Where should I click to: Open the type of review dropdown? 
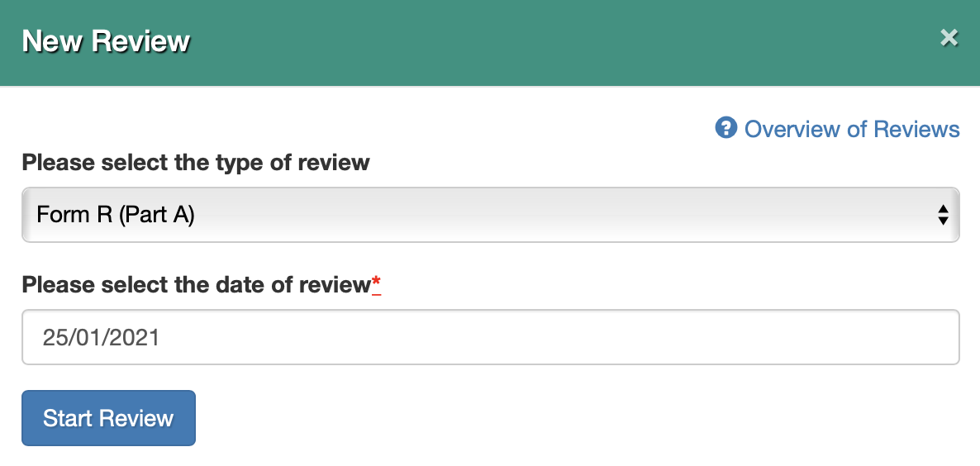click(x=491, y=215)
